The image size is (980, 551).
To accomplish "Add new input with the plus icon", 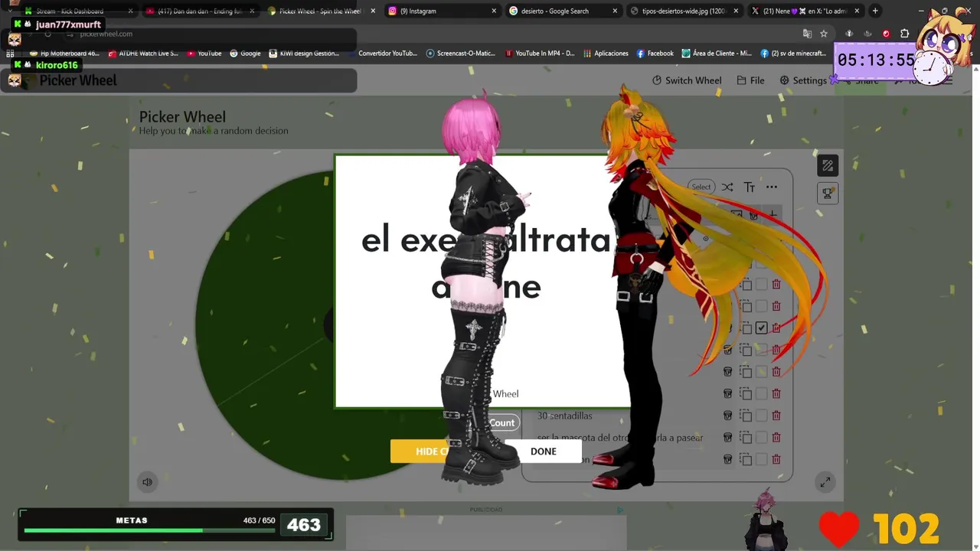I will tap(773, 216).
